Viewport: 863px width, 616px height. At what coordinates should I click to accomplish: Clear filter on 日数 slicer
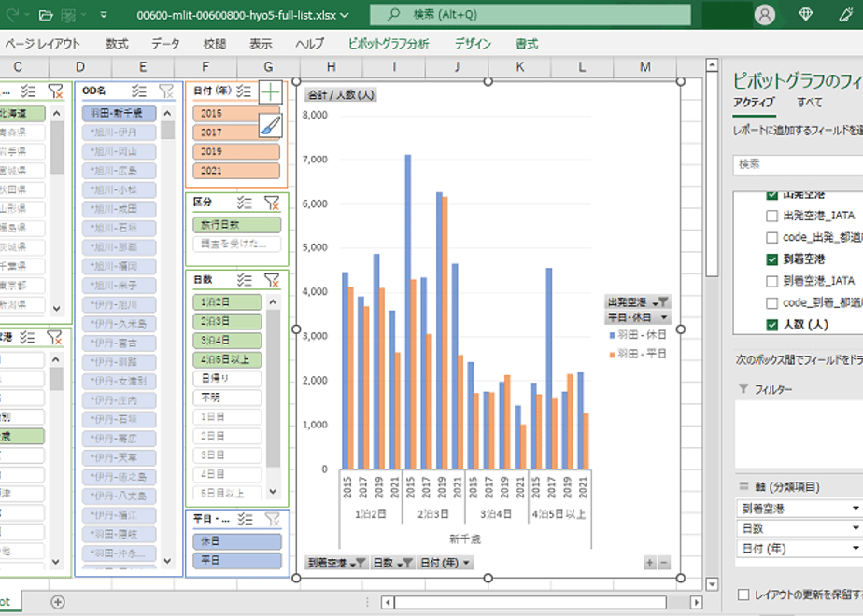point(272,281)
